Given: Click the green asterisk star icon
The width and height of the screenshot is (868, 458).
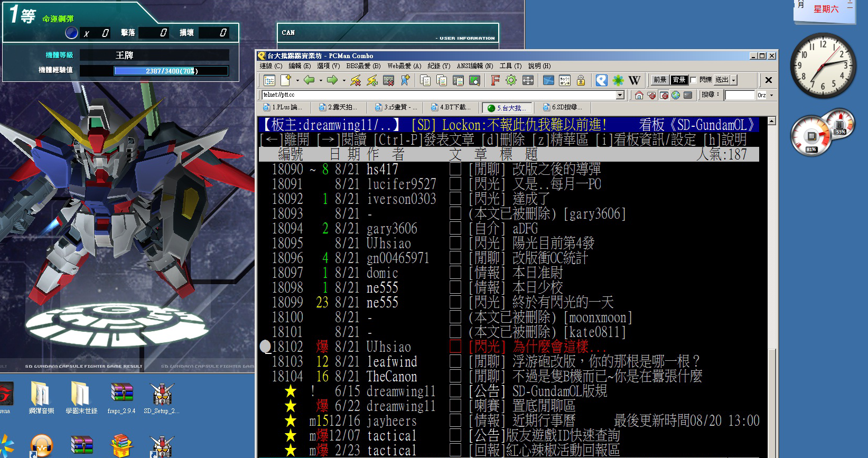Looking at the screenshot, I should pos(618,80).
